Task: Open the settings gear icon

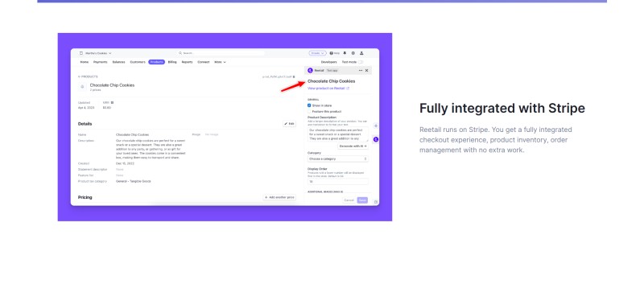Action: [x=353, y=53]
